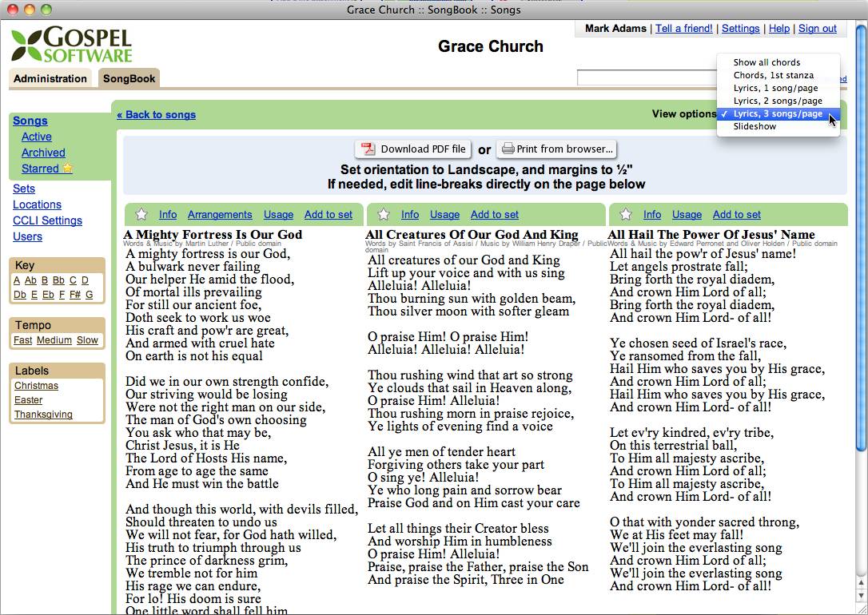868x615 pixels.
Task: Switch to the SongBook tab
Action: (129, 78)
